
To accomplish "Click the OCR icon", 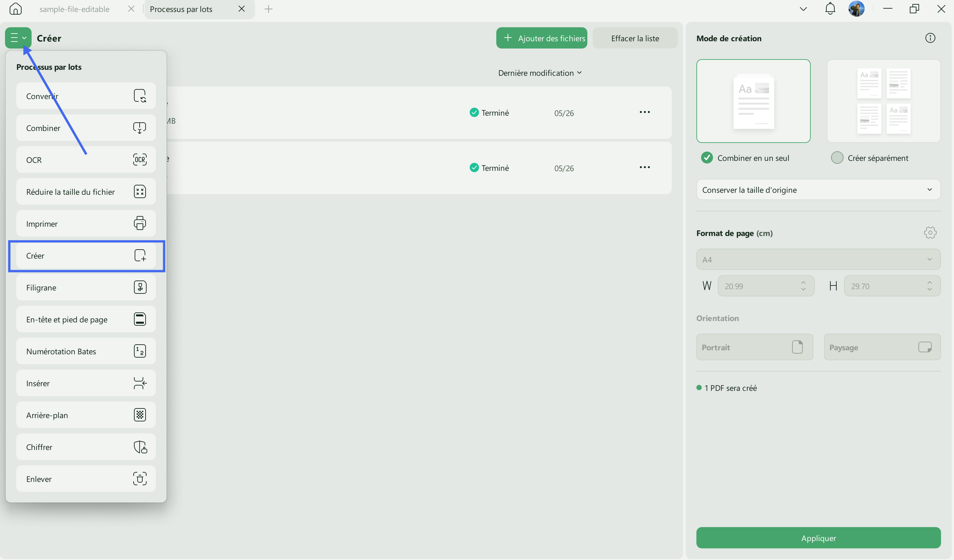I will point(140,160).
